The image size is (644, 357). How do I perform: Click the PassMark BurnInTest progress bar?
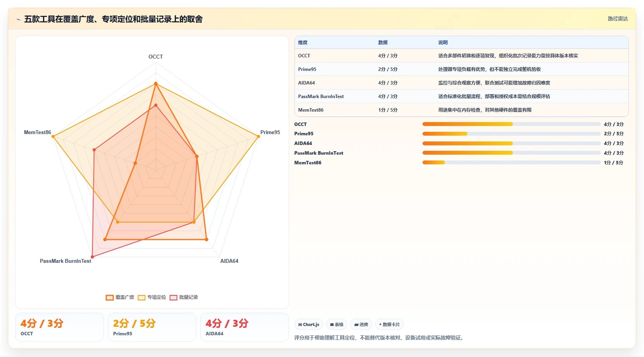pyautogui.click(x=511, y=153)
